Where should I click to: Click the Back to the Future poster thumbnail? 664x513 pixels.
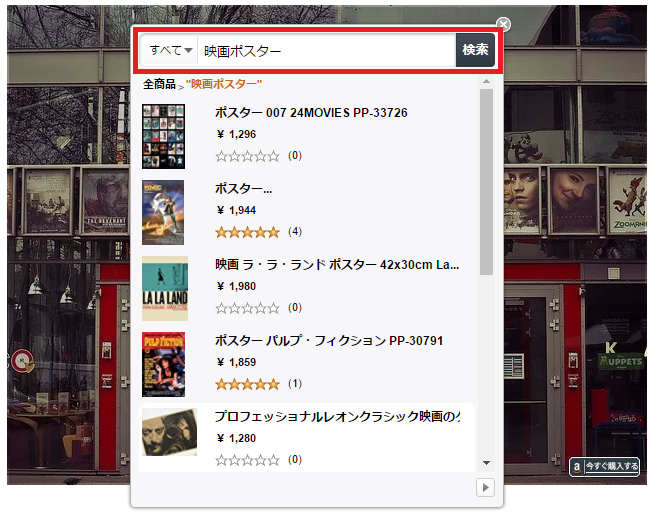tap(163, 212)
